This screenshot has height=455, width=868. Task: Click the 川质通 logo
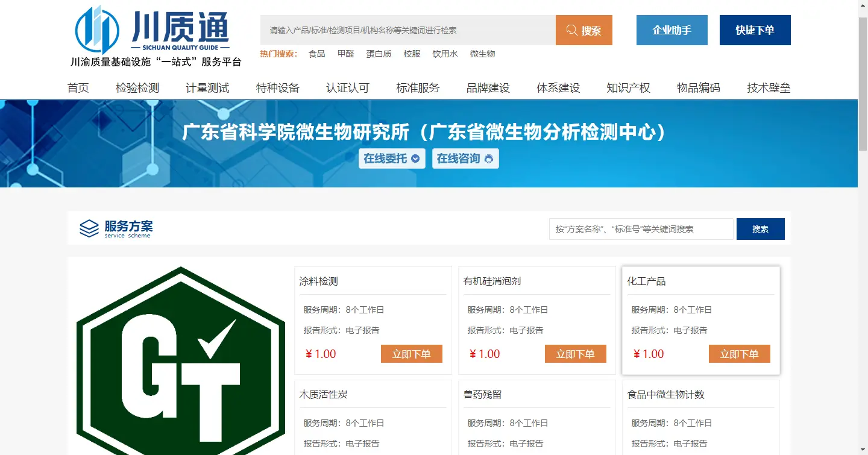[156, 36]
